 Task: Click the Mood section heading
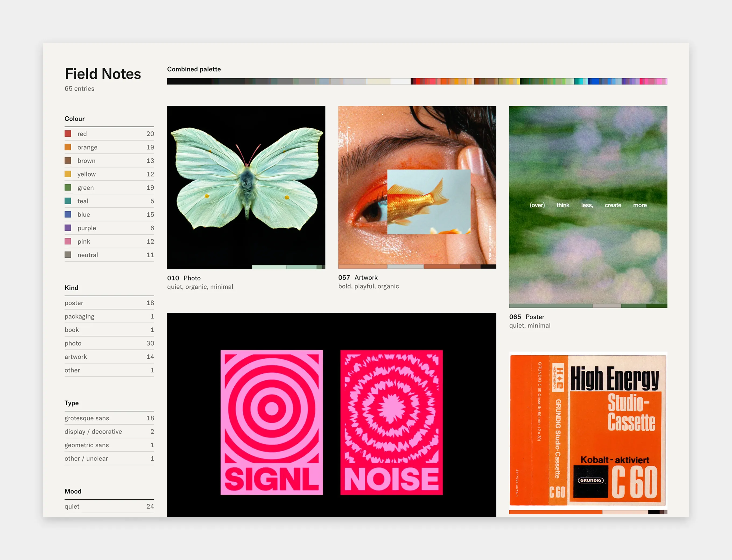point(73,491)
